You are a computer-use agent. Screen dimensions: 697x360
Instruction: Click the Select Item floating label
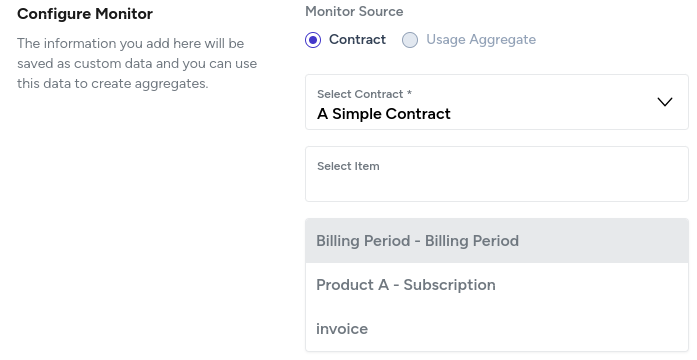[348, 166]
